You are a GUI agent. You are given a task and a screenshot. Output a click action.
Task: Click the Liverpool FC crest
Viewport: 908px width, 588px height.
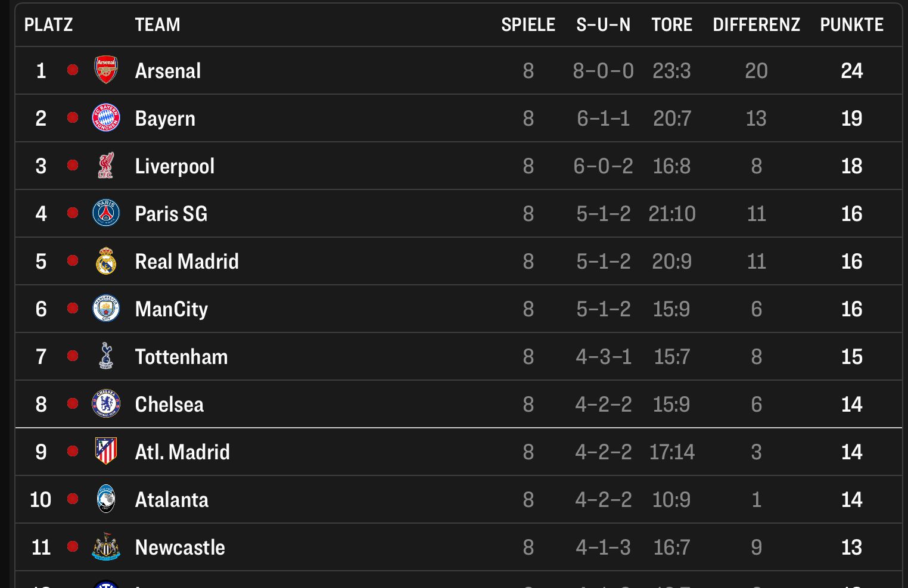106,166
